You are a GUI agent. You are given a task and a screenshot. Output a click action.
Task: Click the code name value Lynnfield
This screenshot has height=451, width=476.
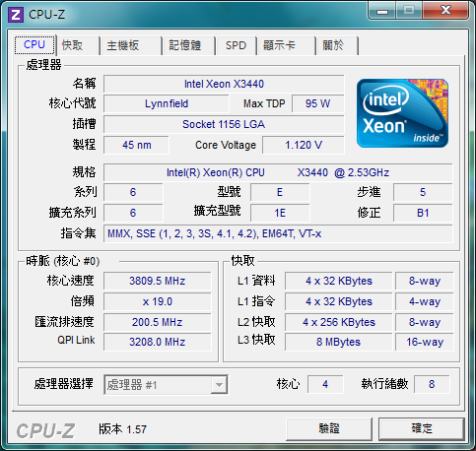(x=167, y=103)
